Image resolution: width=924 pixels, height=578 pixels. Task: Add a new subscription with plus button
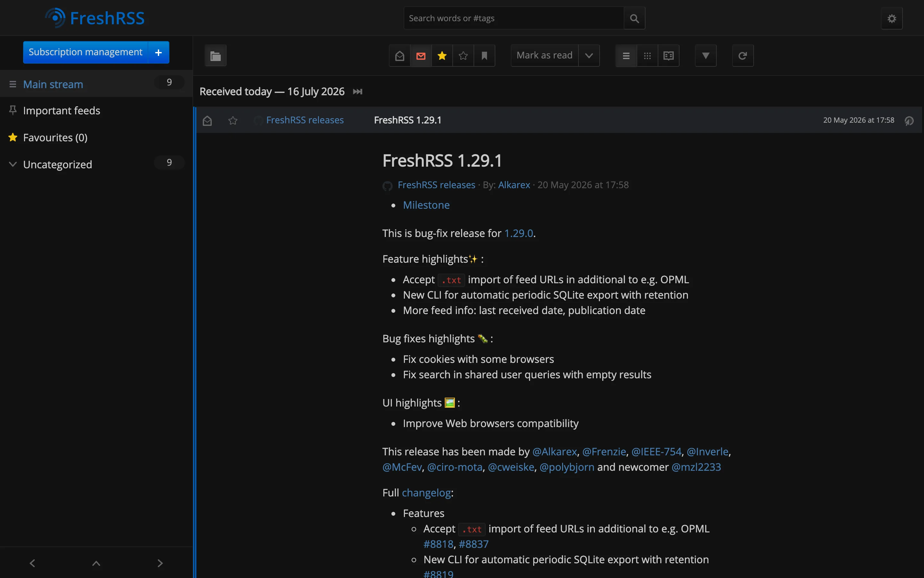coord(158,52)
